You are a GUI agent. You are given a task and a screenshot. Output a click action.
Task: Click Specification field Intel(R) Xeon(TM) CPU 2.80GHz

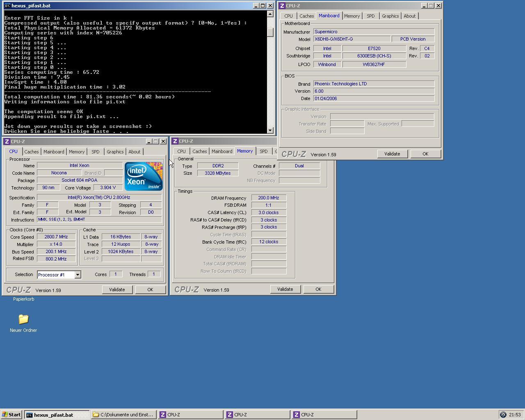[99, 197]
